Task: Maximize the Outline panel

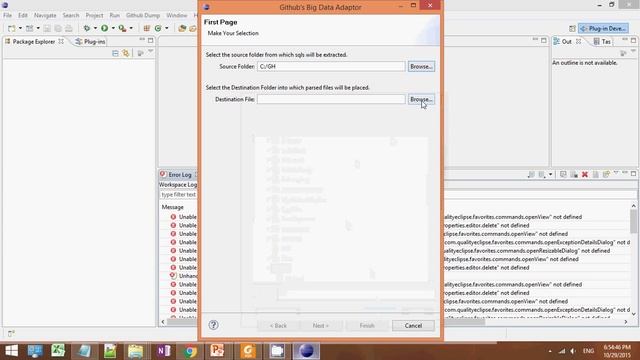Action: coord(633,40)
